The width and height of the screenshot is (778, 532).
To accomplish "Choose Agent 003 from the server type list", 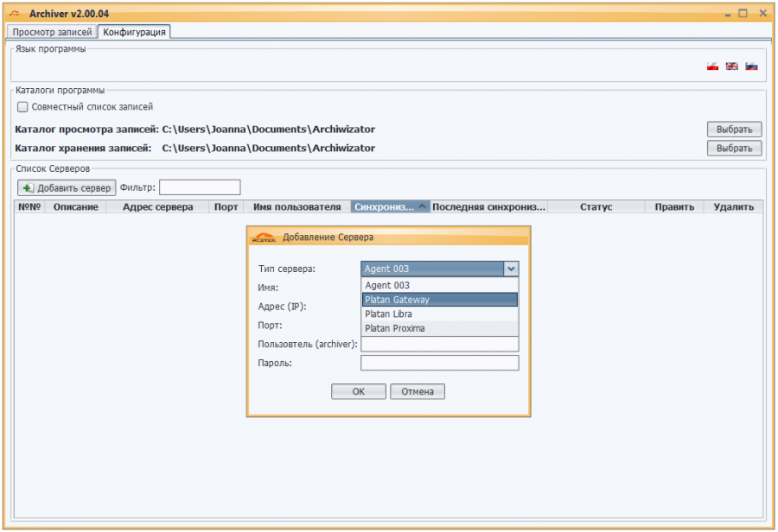I will click(x=440, y=285).
